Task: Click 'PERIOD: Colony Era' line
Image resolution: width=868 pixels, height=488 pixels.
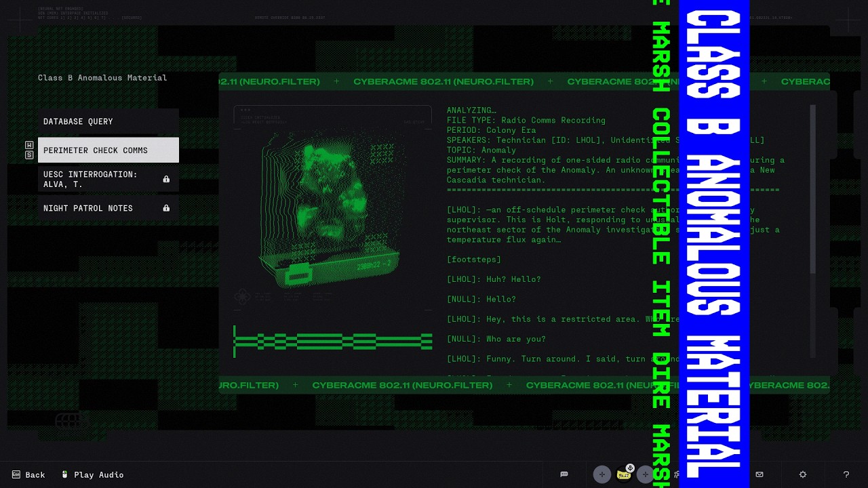Action: [x=492, y=130]
